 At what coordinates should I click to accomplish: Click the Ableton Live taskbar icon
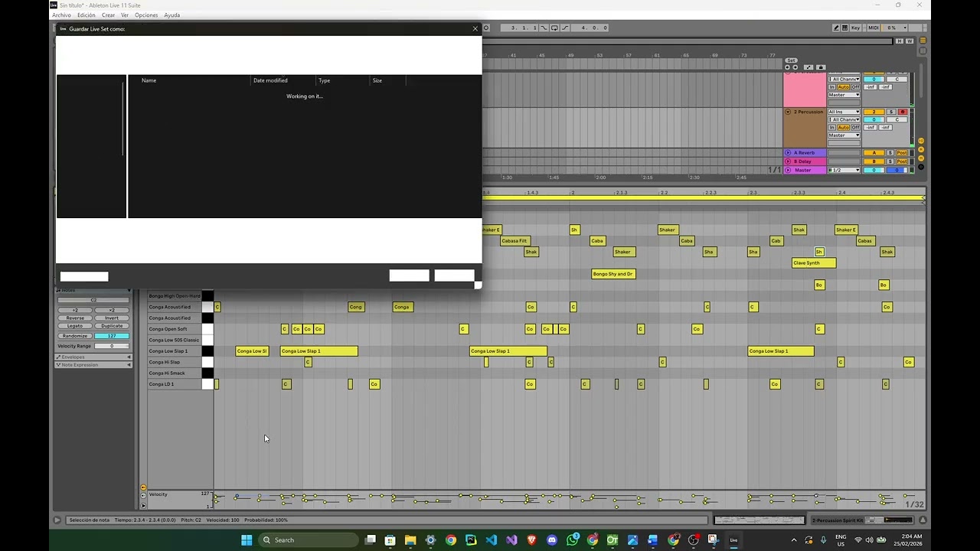(x=733, y=540)
